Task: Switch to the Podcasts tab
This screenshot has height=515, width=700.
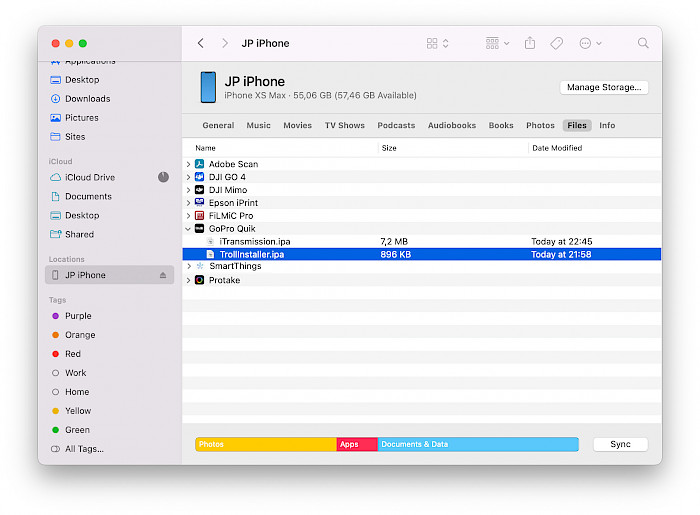Action: click(x=396, y=125)
